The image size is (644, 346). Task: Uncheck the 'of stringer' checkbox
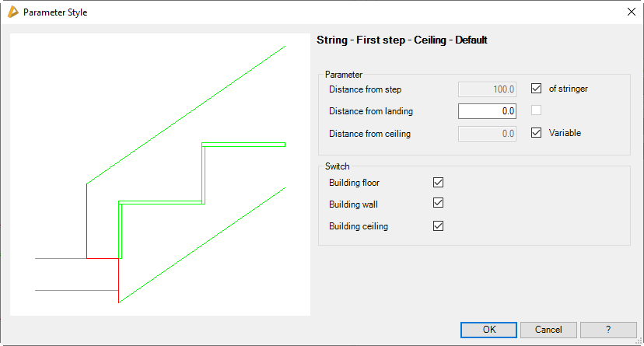click(x=536, y=89)
